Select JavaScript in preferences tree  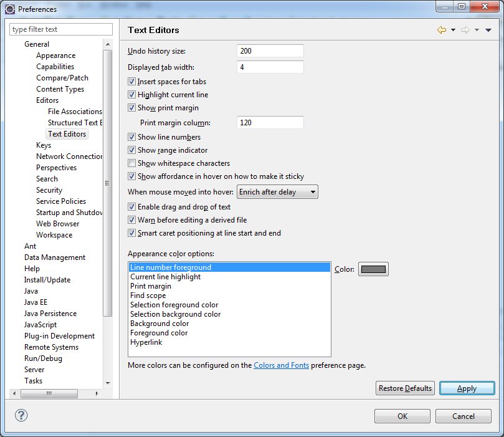(40, 325)
